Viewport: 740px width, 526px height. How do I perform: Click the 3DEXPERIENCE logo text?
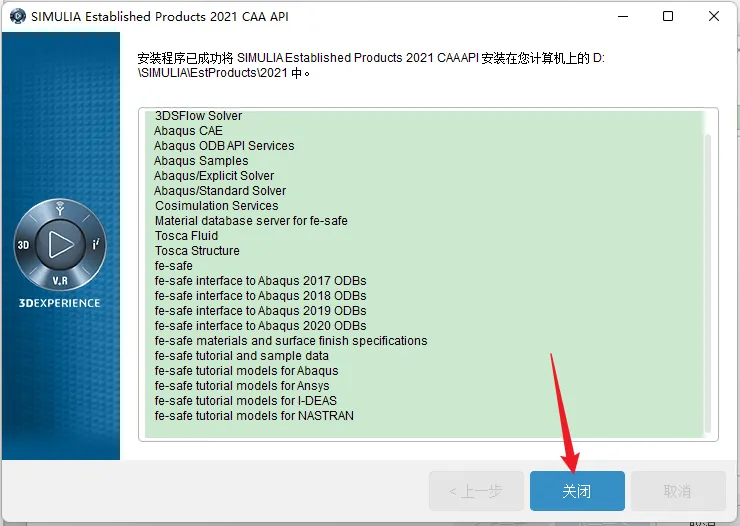(x=59, y=303)
